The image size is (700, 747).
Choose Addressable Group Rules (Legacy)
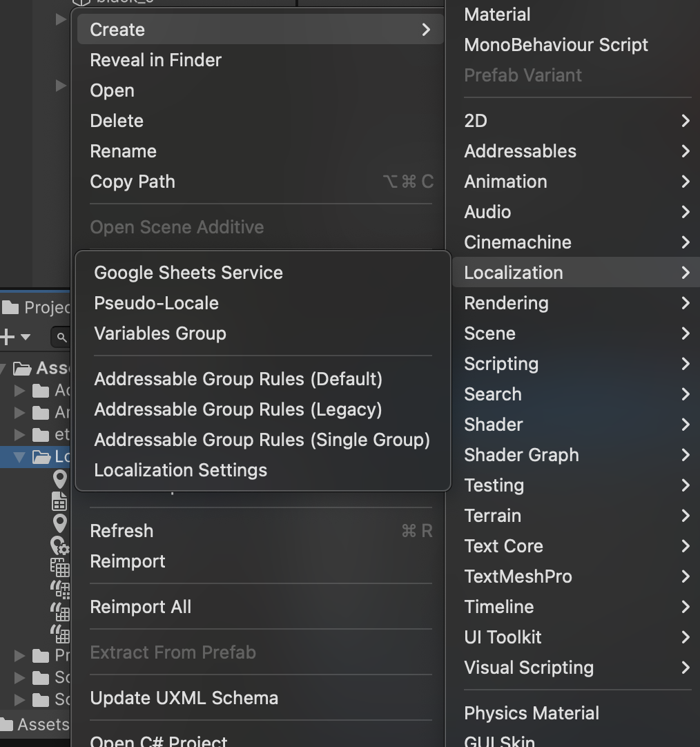(238, 409)
